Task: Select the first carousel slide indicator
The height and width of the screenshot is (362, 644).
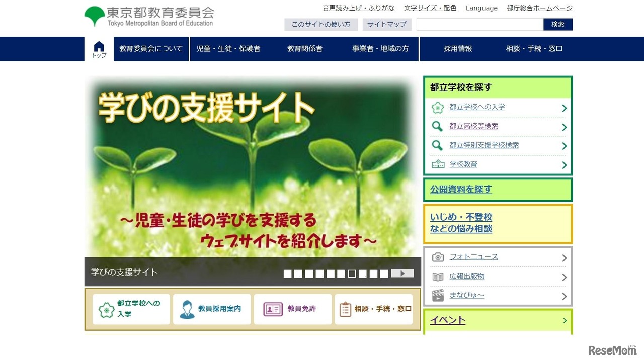Action: coord(287,274)
